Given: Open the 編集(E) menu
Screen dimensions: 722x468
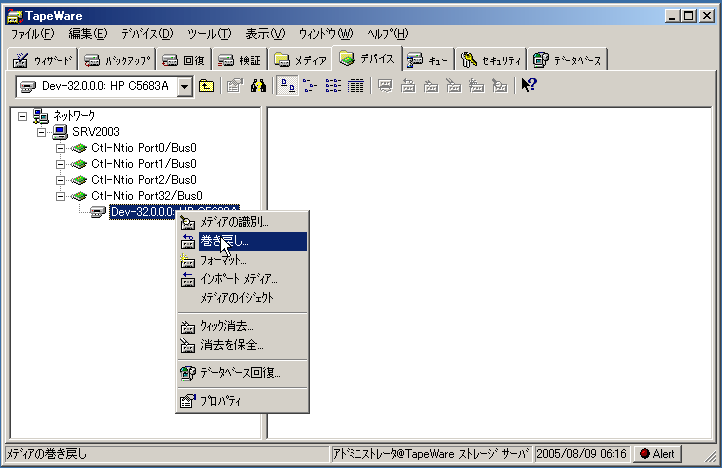Looking at the screenshot, I should 87,34.
